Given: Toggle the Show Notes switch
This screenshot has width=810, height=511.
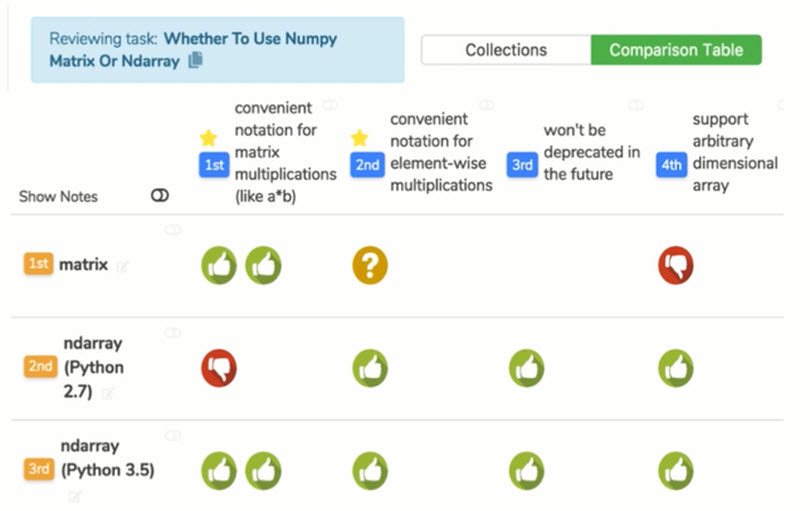Looking at the screenshot, I should tap(159, 196).
